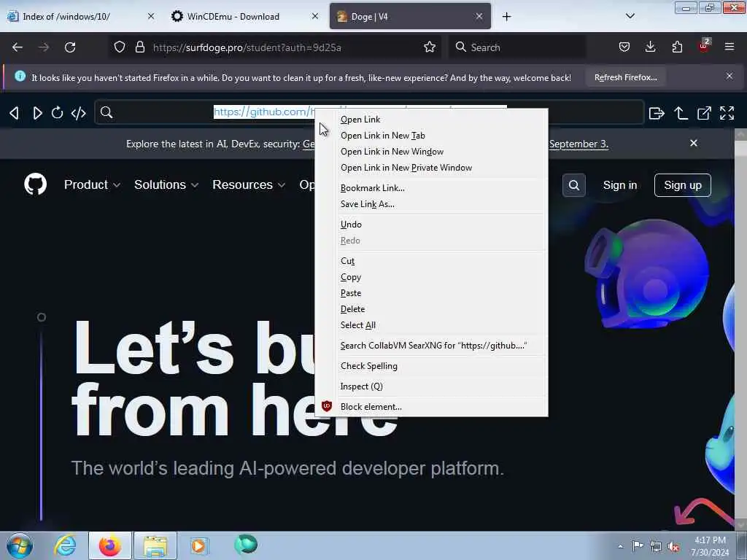Close the Refresh Firefox notification bar
This screenshot has width=747, height=560.
coord(729,76)
